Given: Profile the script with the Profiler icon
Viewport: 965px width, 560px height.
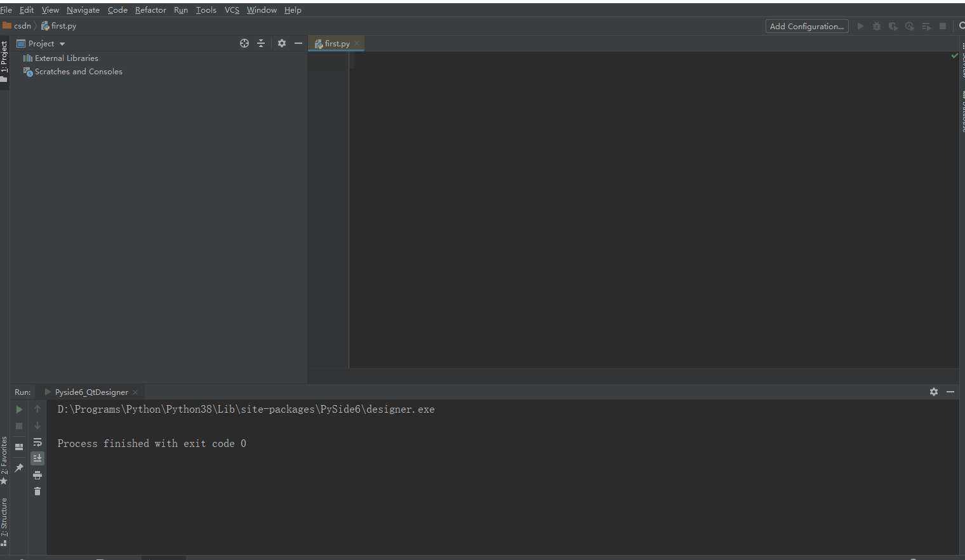Looking at the screenshot, I should click(x=909, y=26).
